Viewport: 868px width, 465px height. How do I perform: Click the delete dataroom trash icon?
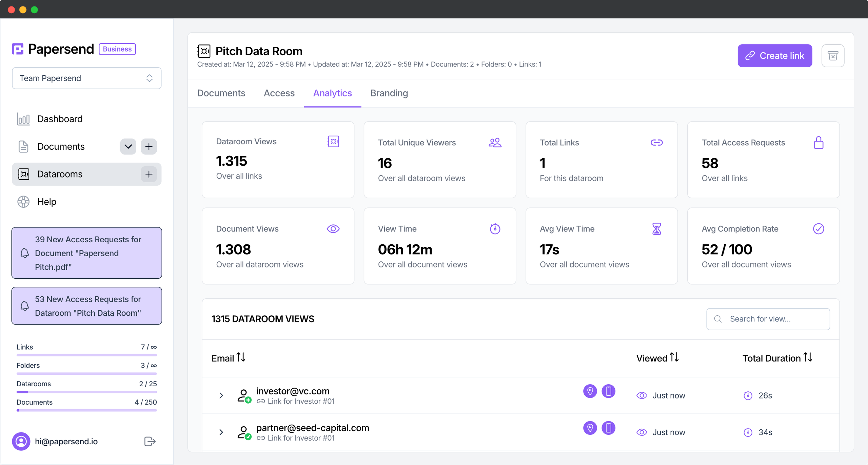pos(833,56)
